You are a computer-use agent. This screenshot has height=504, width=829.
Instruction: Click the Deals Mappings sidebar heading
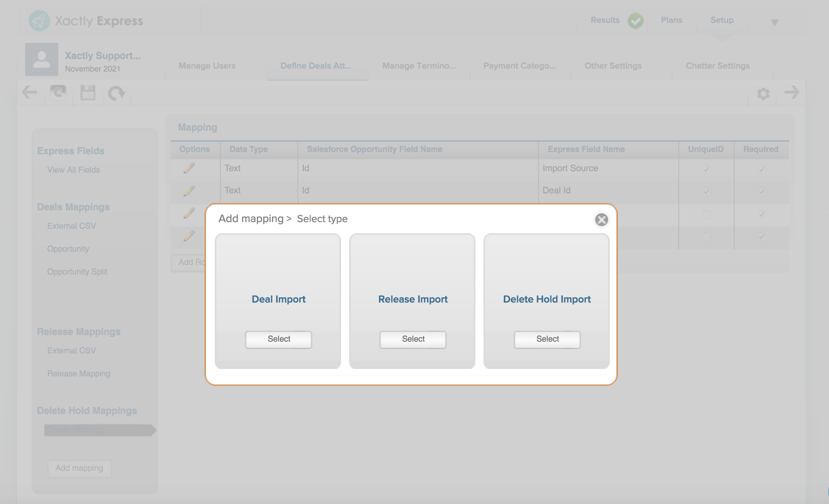[x=73, y=207]
